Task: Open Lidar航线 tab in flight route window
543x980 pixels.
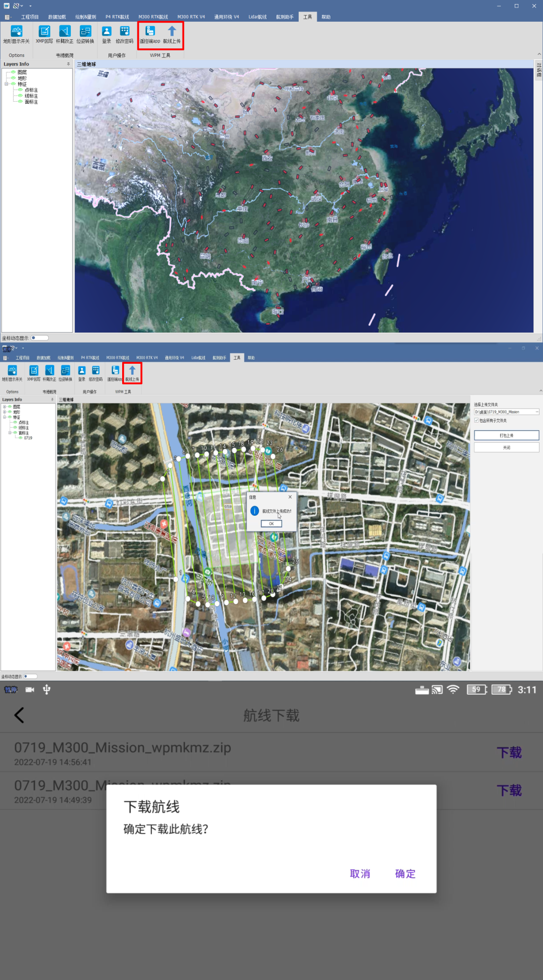Action: click(x=198, y=358)
